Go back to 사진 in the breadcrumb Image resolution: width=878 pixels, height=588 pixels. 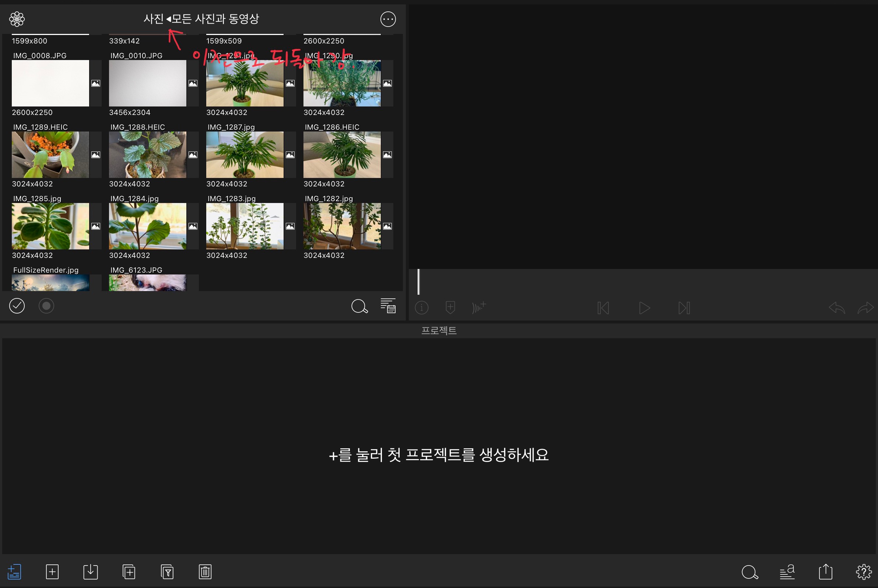coord(153,19)
